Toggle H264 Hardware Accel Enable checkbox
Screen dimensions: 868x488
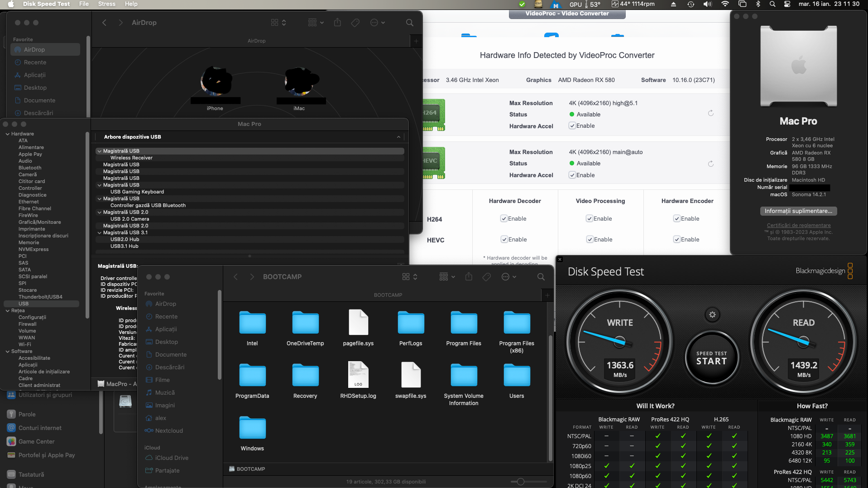(x=572, y=126)
